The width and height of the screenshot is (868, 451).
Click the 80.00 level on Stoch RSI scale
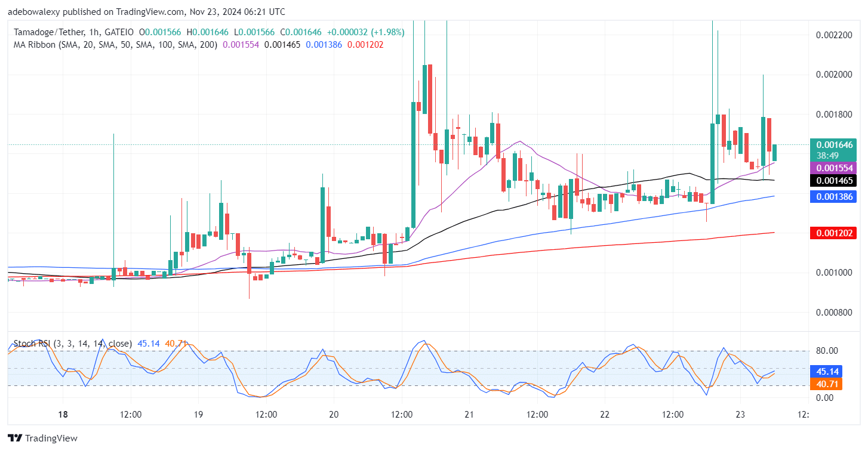[826, 351]
